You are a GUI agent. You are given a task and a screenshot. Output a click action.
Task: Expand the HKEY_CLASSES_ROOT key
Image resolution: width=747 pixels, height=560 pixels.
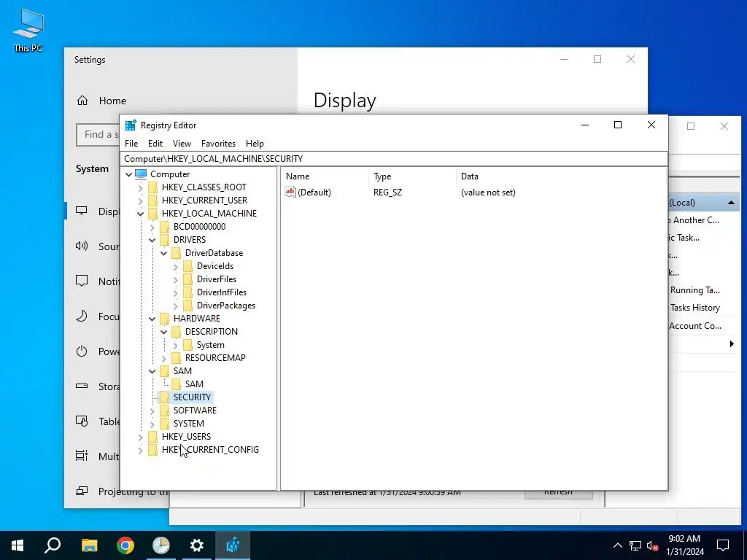click(x=141, y=187)
